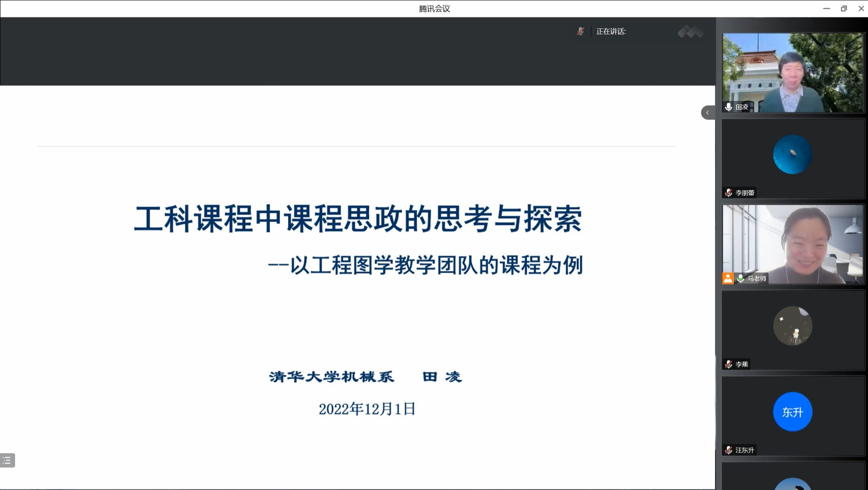
Task: Click the microphone icon next to 田凌
Action: pos(729,107)
